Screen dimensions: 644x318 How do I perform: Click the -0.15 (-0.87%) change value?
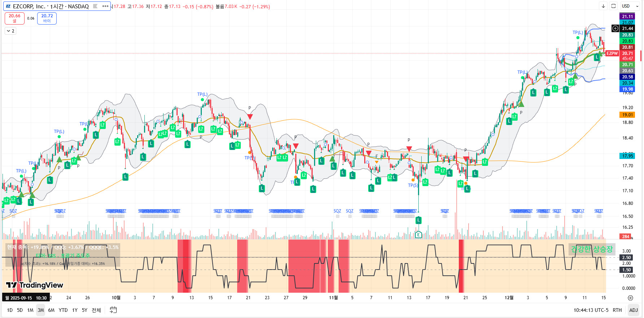[x=198, y=7]
